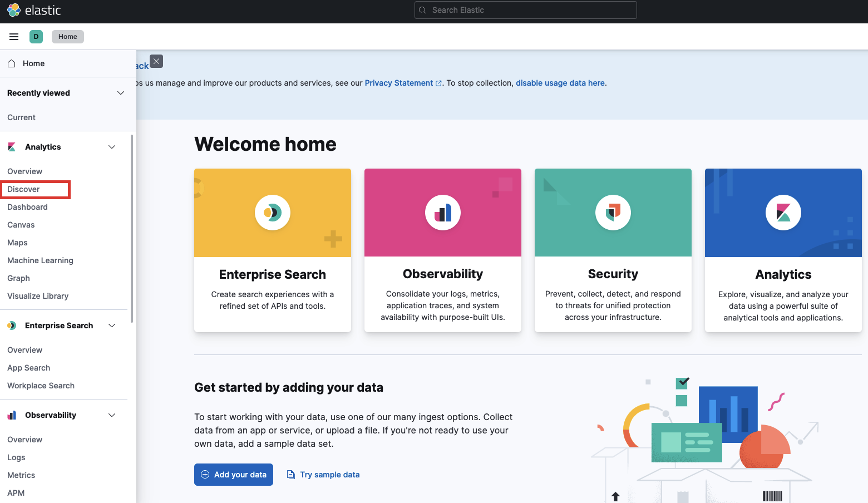Screen dimensions: 868x503
Task: Click the Observability card logo
Action: point(443,213)
